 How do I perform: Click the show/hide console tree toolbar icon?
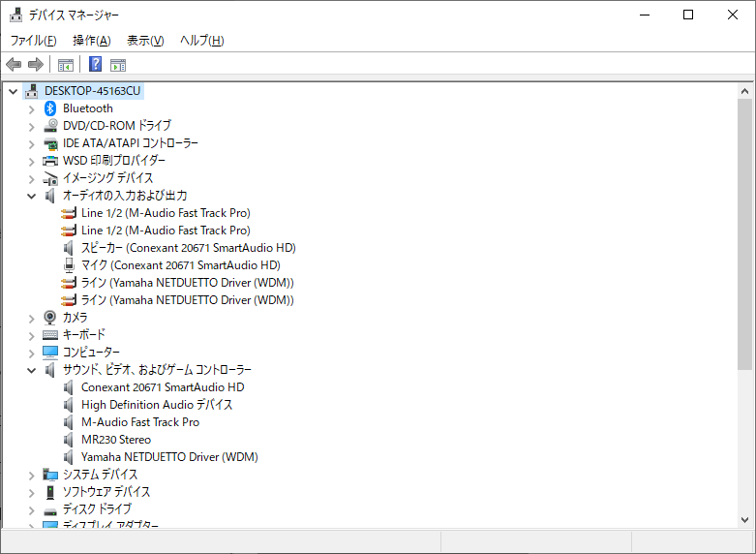pos(66,65)
